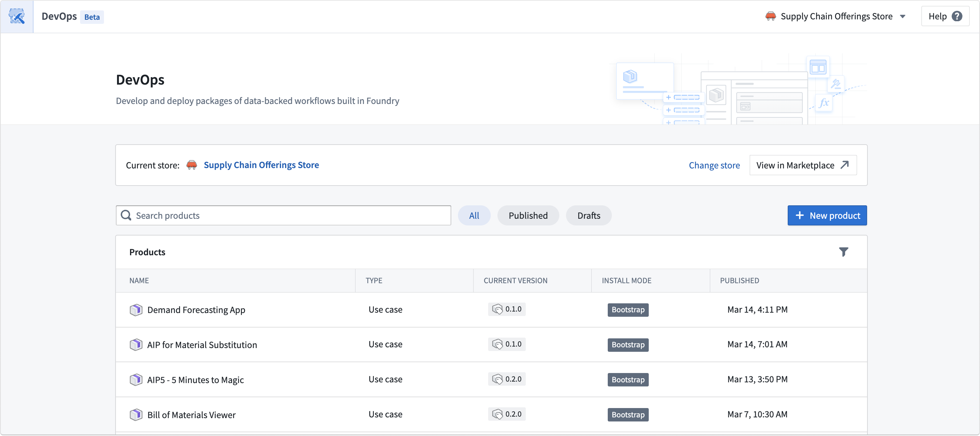Image resolution: width=980 pixels, height=436 pixels.
Task: Select the Published filter tab
Action: (x=528, y=215)
